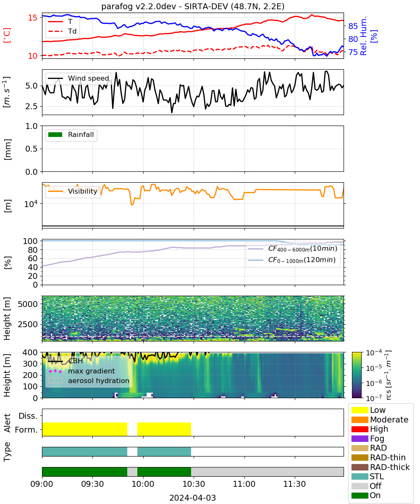This screenshot has width=420, height=504.
Task: Click the RAD-thick brown legend swatch
Action: point(360,467)
